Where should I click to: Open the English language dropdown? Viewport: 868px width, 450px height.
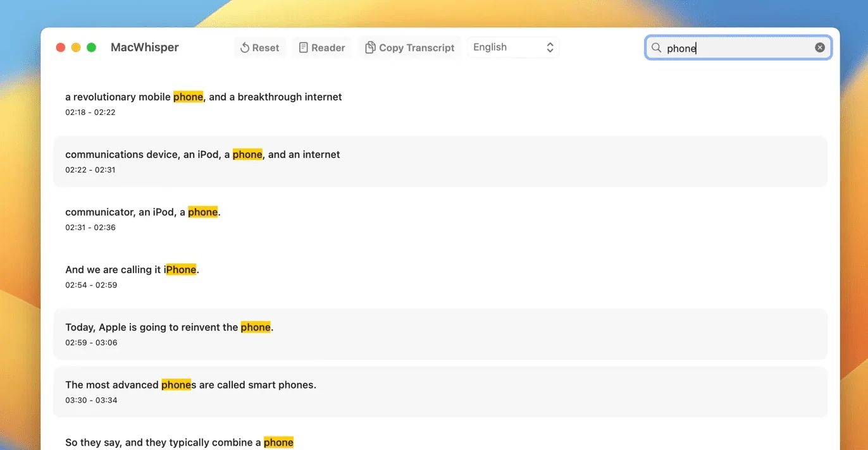pos(513,47)
